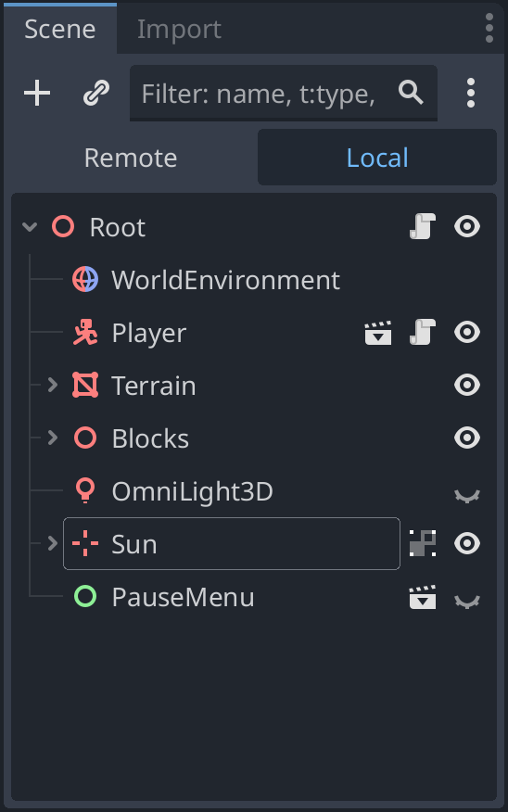The width and height of the screenshot is (508, 812).
Task: Toggle visibility of Blocks node
Action: (x=467, y=438)
